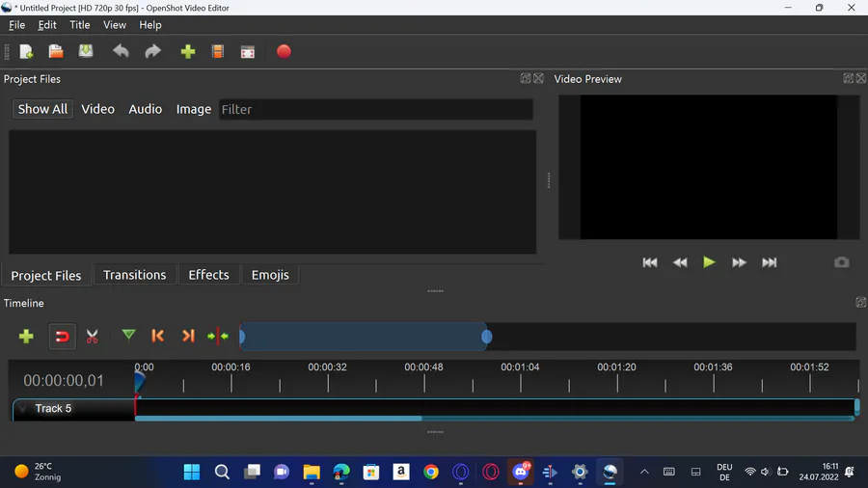Switch to the Emojis tab

[270, 275]
